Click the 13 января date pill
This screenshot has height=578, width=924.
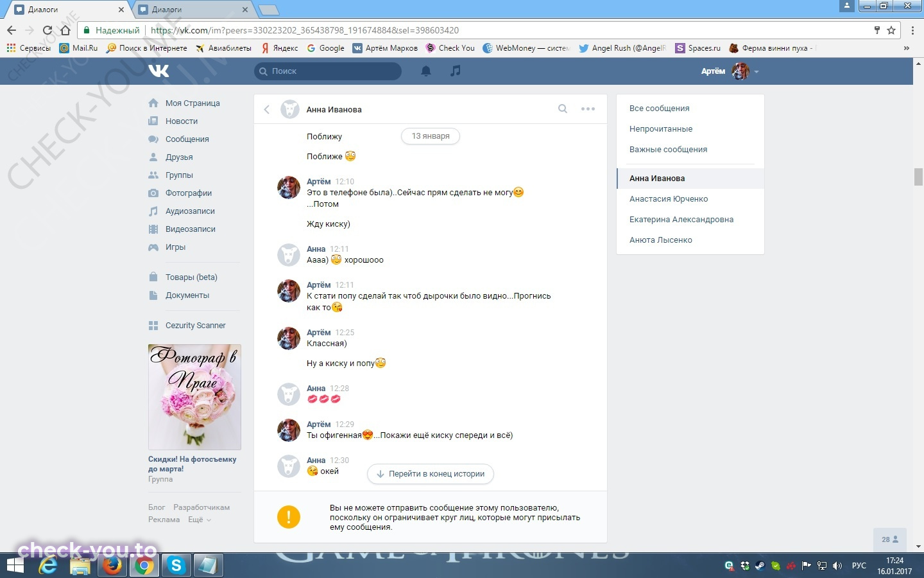pyautogui.click(x=431, y=136)
